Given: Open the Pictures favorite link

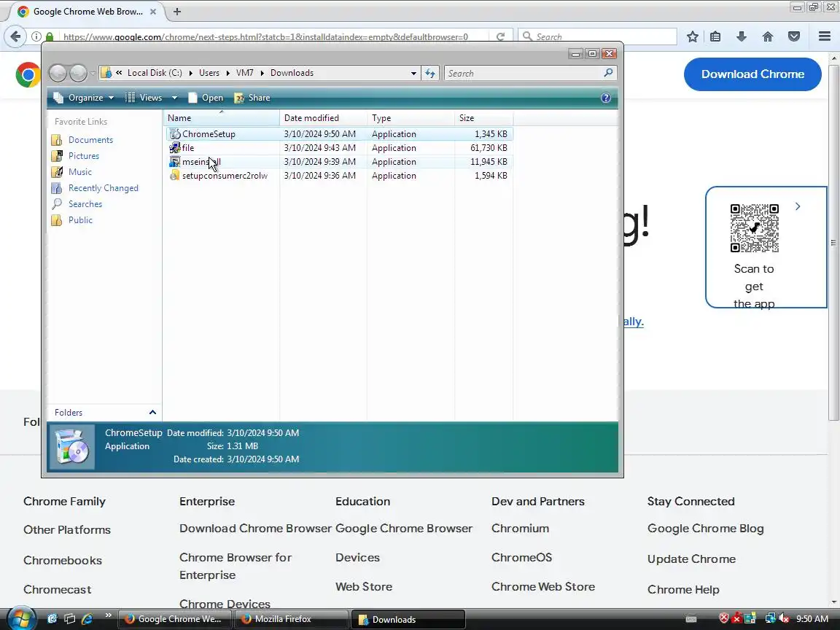Looking at the screenshot, I should coord(84,156).
